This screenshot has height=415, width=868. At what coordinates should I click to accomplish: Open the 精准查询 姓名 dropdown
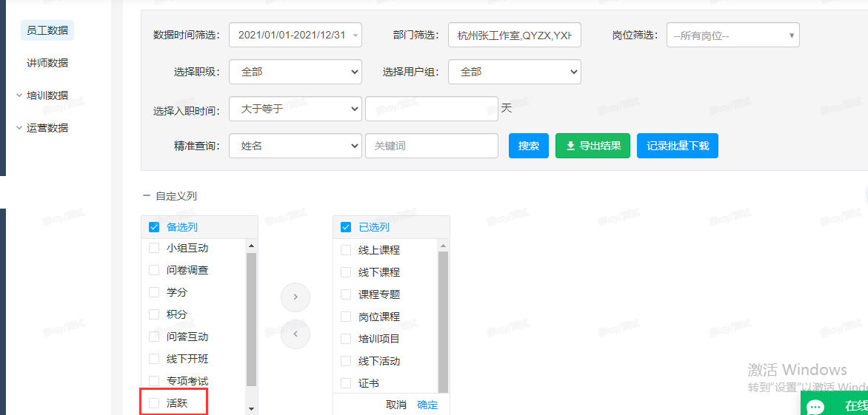pyautogui.click(x=296, y=146)
